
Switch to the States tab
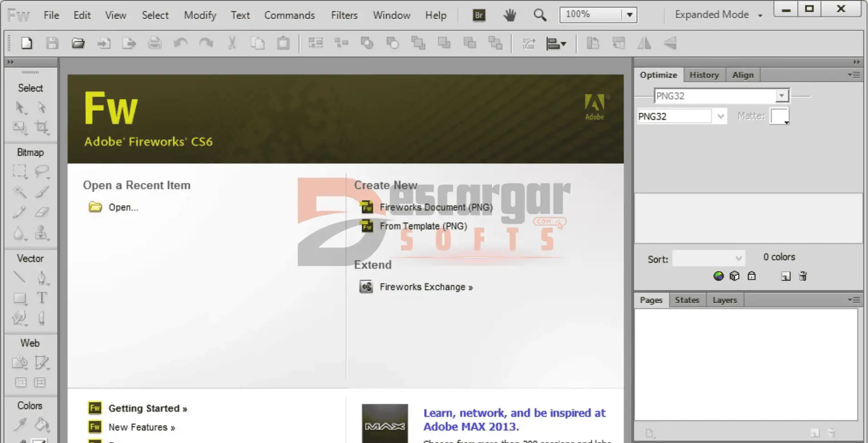point(687,300)
